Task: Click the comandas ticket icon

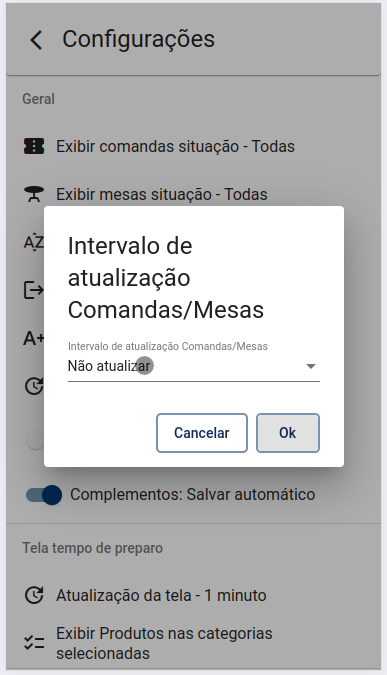Action: 34,146
